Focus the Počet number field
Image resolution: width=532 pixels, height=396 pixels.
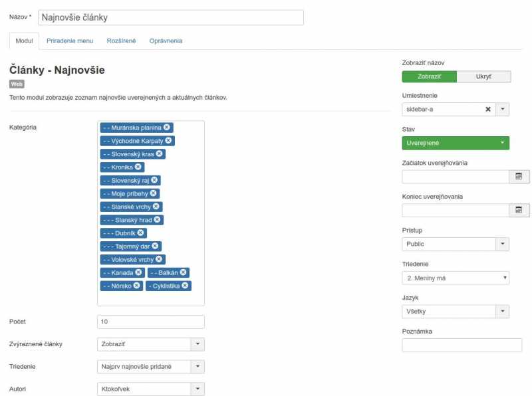150,322
